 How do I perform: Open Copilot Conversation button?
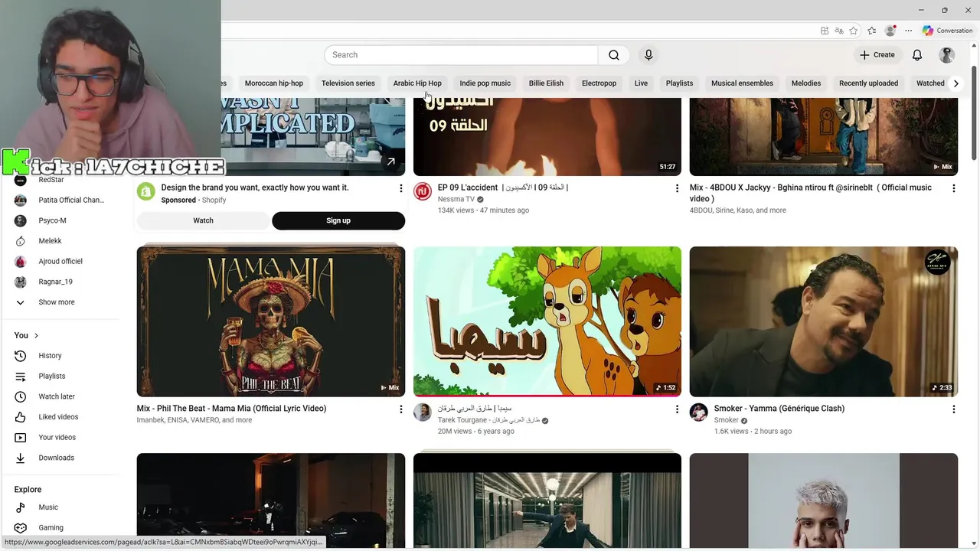pyautogui.click(x=948, y=31)
